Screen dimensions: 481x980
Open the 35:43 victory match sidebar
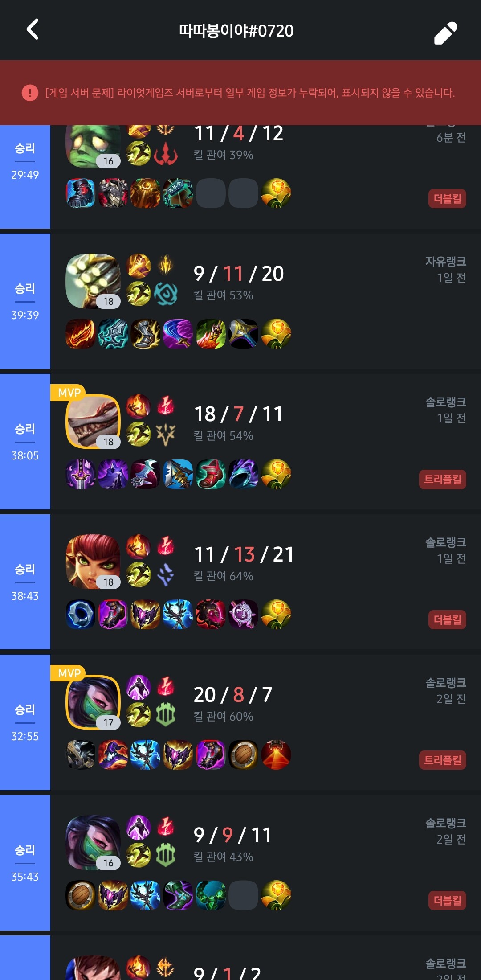pyautogui.click(x=25, y=863)
